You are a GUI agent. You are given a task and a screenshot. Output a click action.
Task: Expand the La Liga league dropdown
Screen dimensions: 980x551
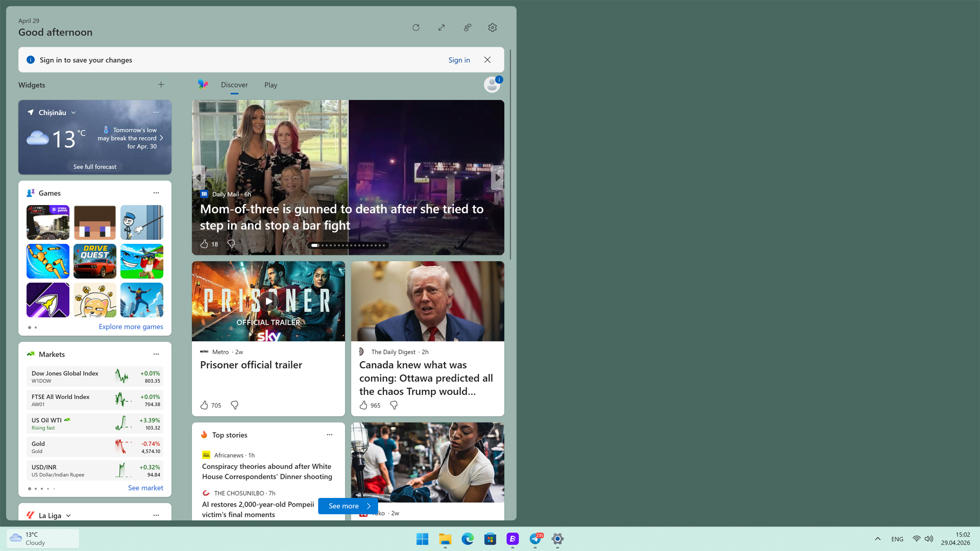pyautogui.click(x=68, y=516)
